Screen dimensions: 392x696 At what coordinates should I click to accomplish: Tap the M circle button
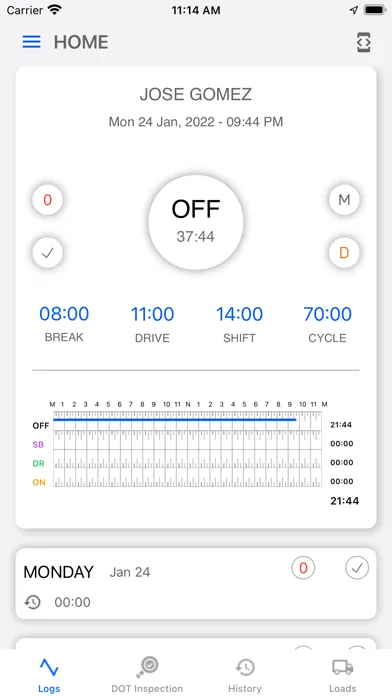point(344,200)
